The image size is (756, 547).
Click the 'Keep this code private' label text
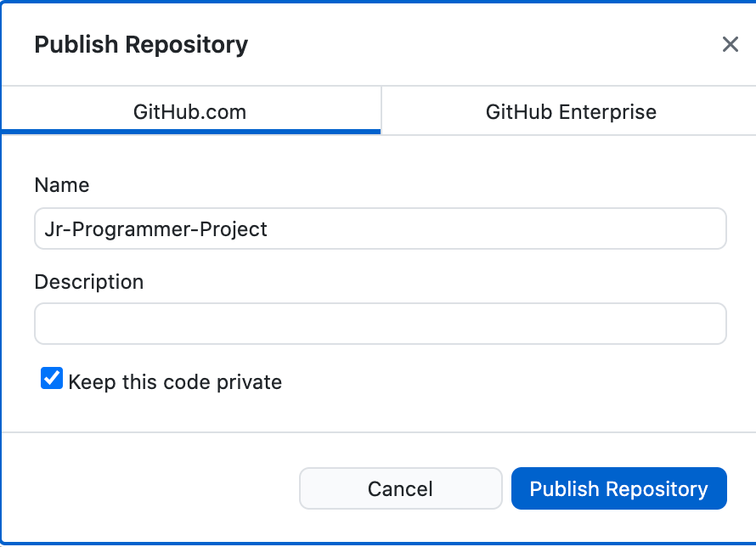[175, 381]
